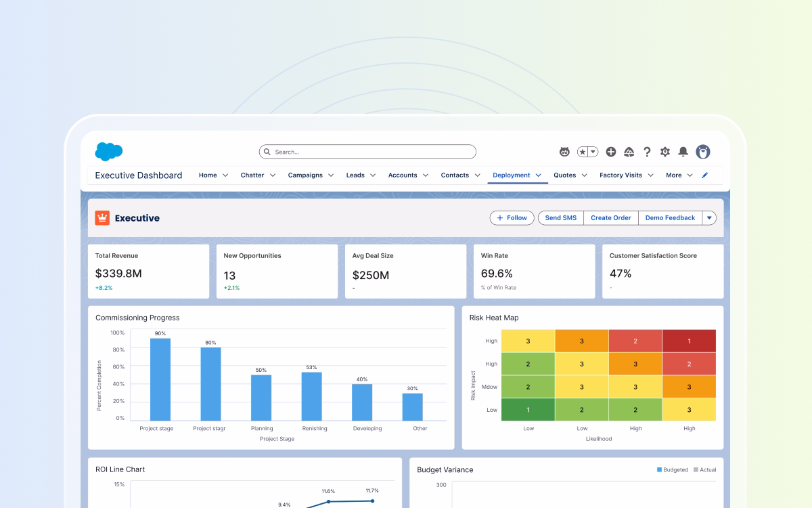Open the Accounts tab
Screen dimensions: 812x508
click(403, 175)
